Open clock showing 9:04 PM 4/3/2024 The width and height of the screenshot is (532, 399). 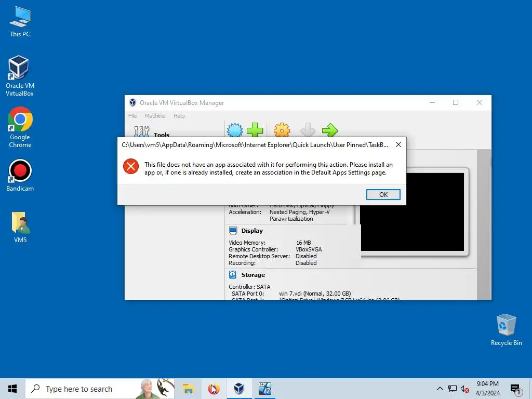(487, 389)
